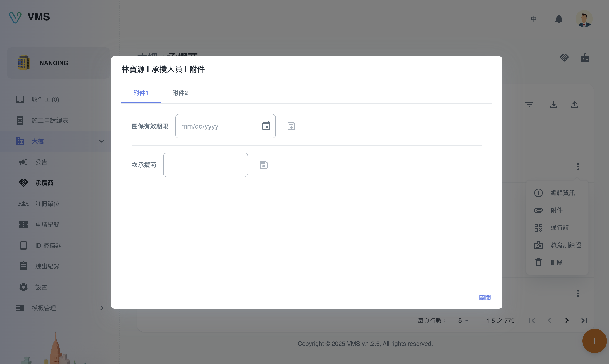Open rows-per-page dropdown showing 5
This screenshot has width=609, height=364.
[463, 321]
